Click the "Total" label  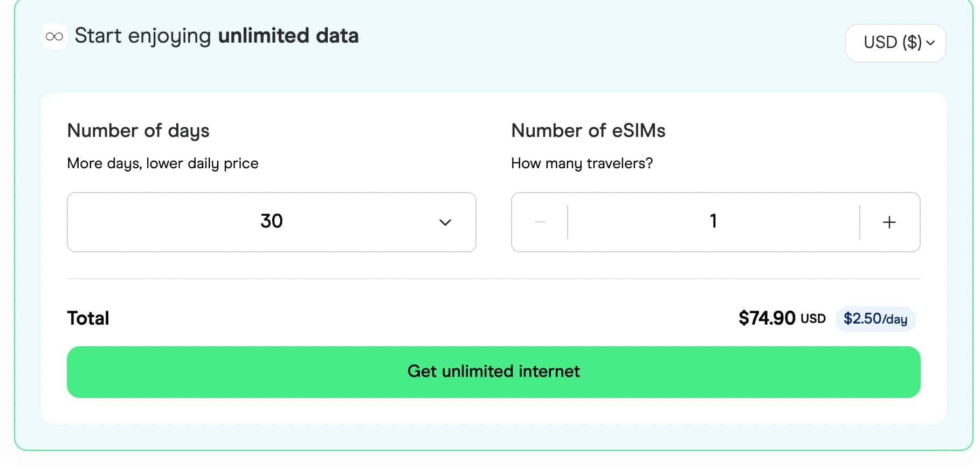click(x=88, y=318)
